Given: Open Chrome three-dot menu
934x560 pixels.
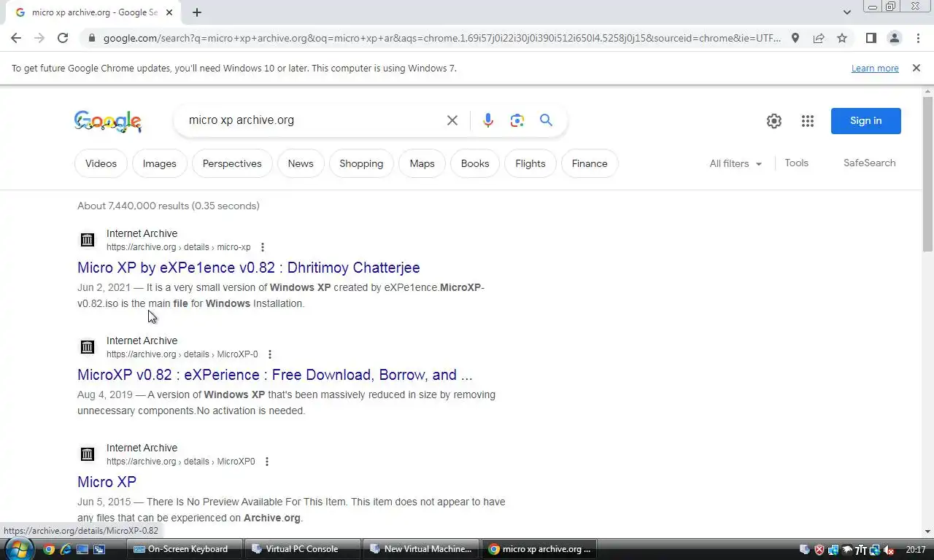Looking at the screenshot, I should point(918,38).
